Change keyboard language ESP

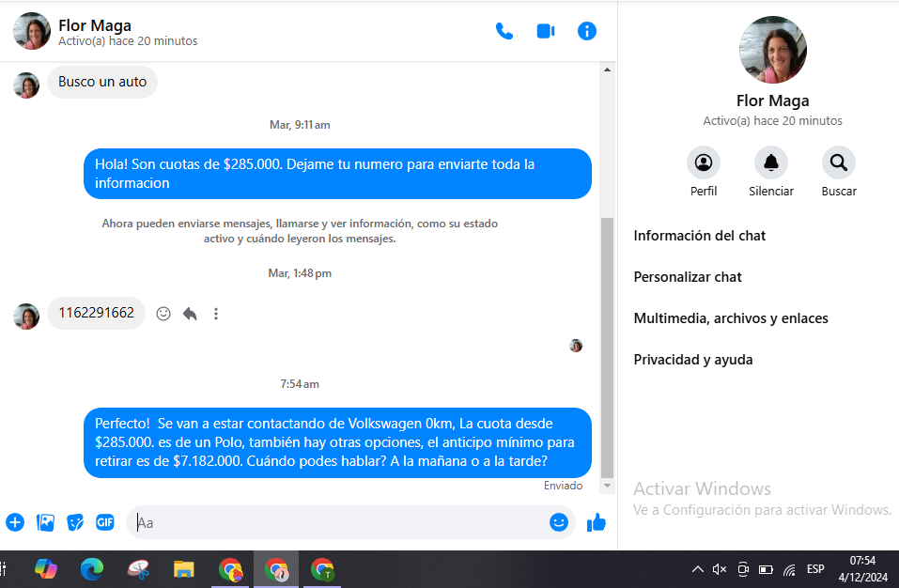pyautogui.click(x=815, y=569)
